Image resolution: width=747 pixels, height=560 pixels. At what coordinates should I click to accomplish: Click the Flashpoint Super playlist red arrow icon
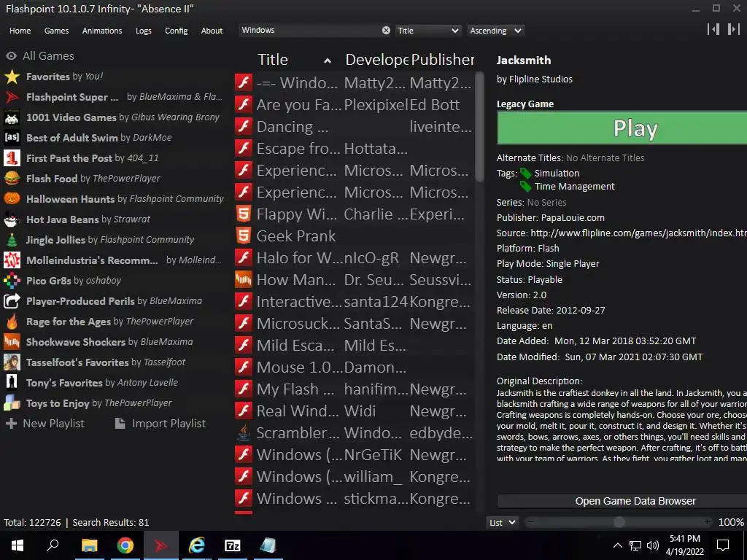12,97
